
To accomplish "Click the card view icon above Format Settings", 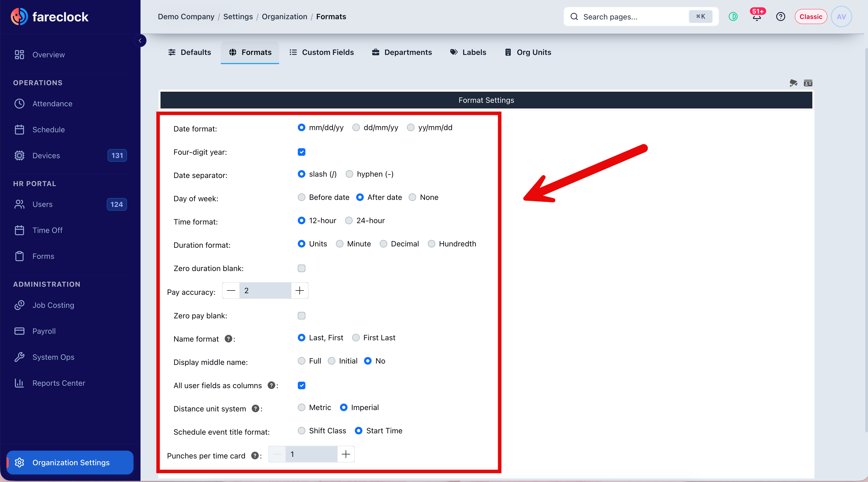I will 808,83.
